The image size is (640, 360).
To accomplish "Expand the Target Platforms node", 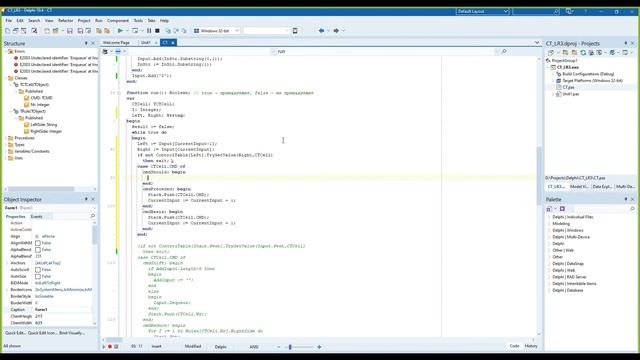I will coord(554,81).
